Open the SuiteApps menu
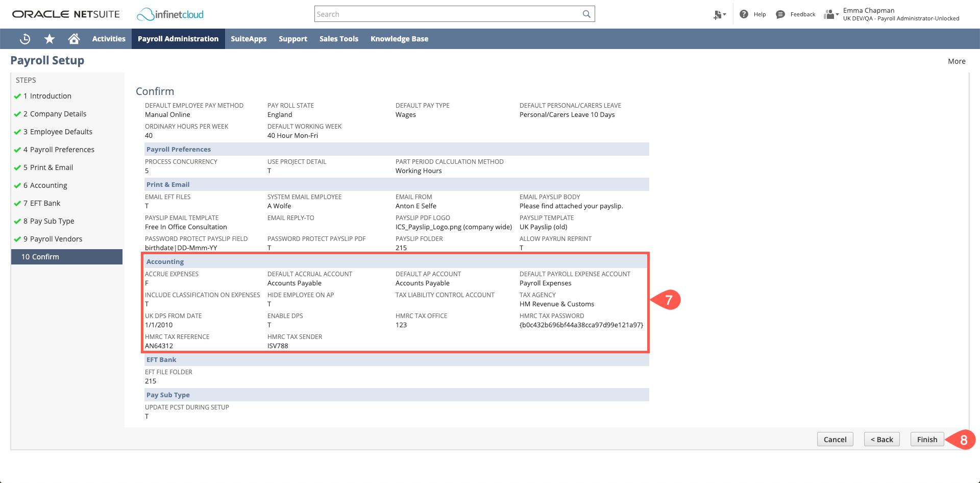This screenshot has height=483, width=980. point(249,39)
